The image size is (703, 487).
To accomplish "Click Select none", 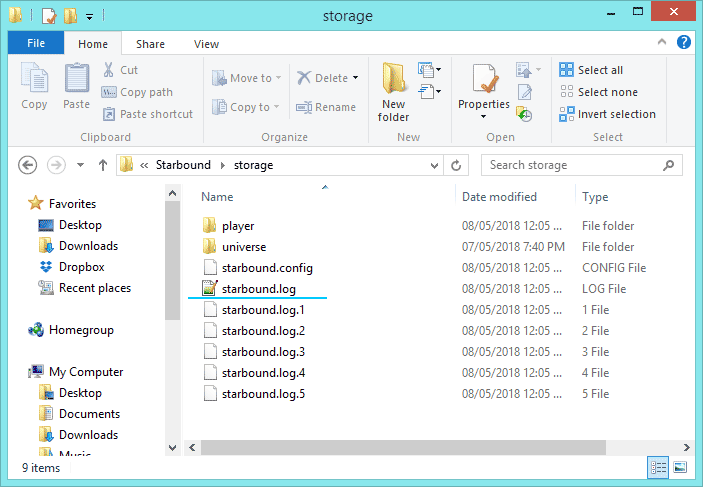I will coord(599,92).
